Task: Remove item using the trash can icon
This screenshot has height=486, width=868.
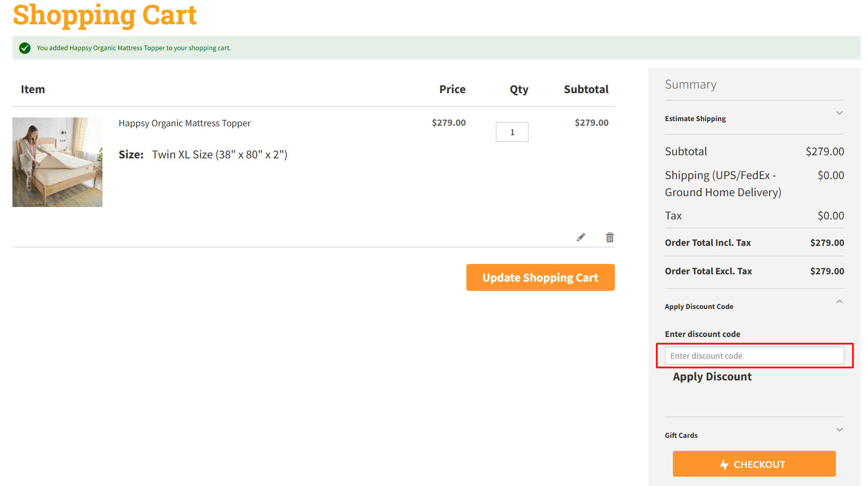Action: click(610, 237)
